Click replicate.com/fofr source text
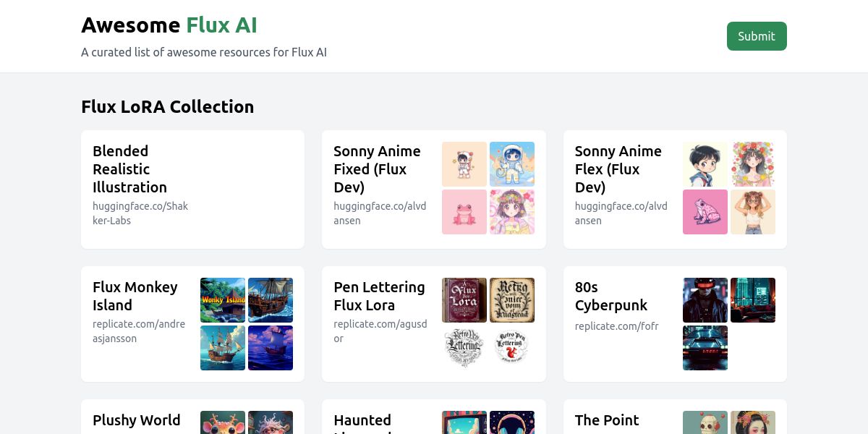The height and width of the screenshot is (434, 868). (x=617, y=326)
